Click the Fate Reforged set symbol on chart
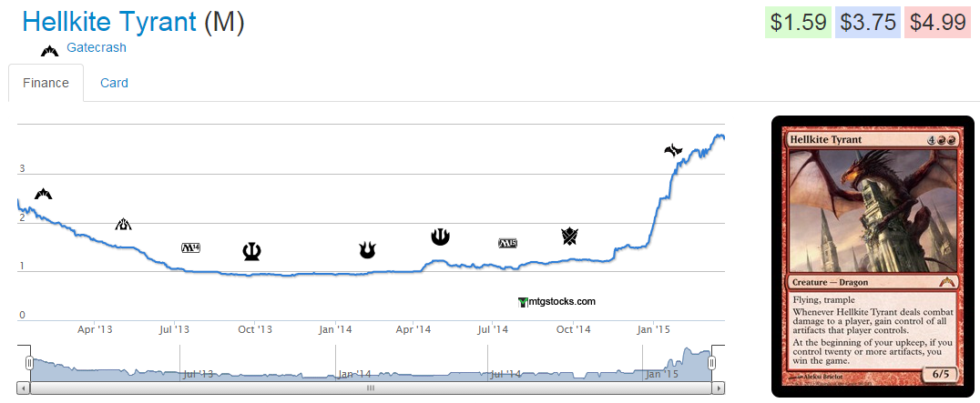This screenshot has width=980, height=403. coord(673,150)
